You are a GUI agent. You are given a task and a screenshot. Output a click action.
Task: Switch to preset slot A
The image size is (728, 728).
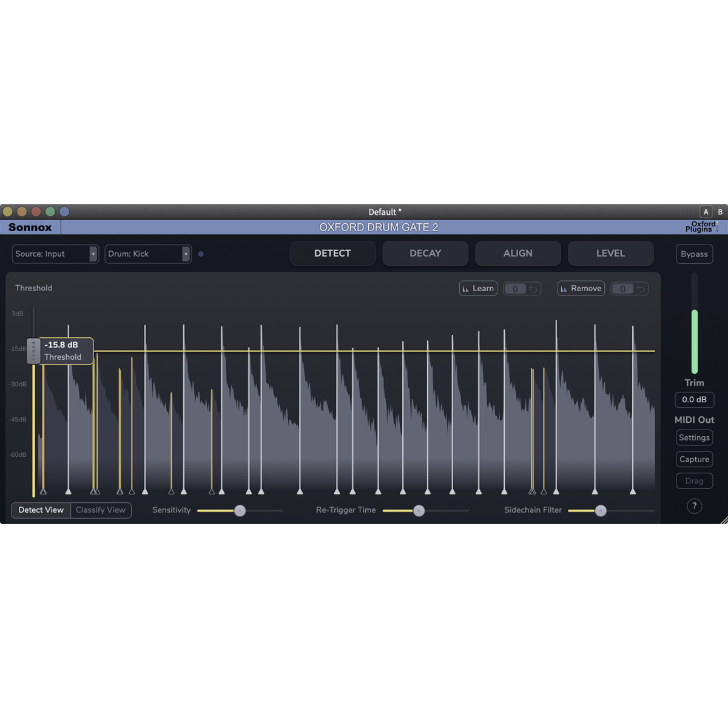click(706, 212)
